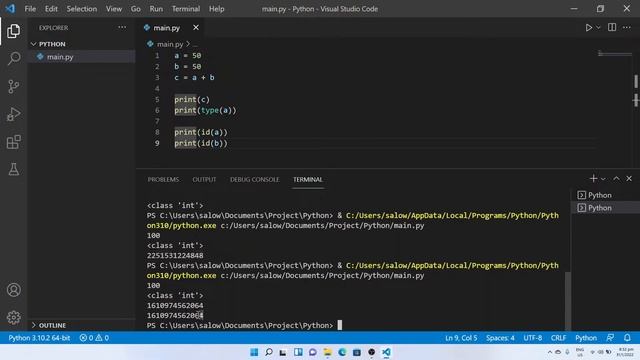Open taskbar Search magnifier
This screenshot has height=360, width=640.
click(269, 352)
